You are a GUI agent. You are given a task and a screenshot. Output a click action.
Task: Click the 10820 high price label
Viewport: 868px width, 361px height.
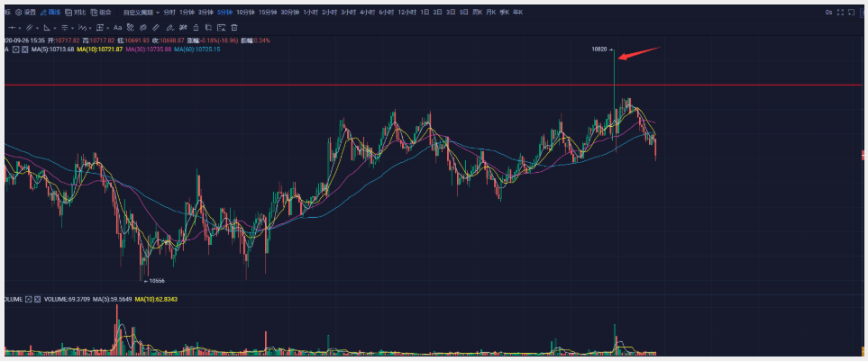point(599,50)
